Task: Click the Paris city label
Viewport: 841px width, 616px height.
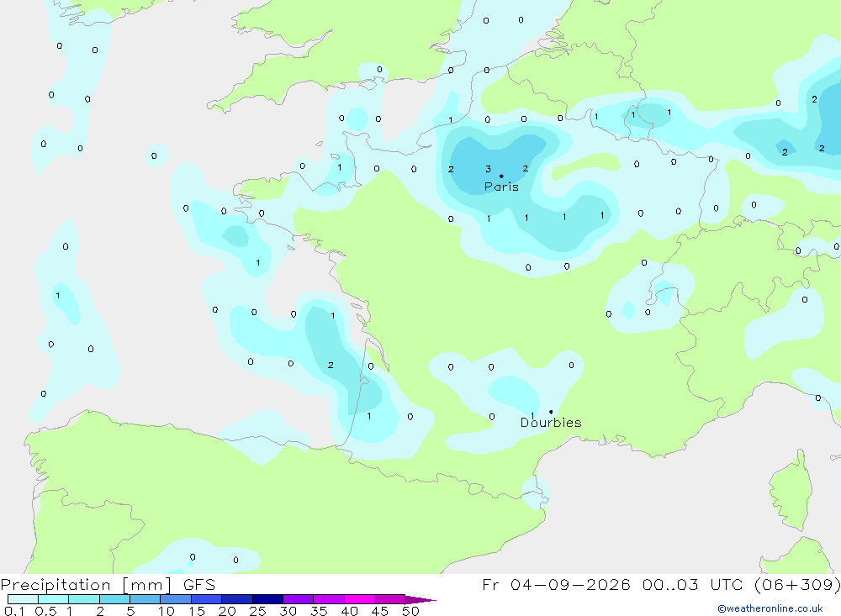Action: pos(501,187)
